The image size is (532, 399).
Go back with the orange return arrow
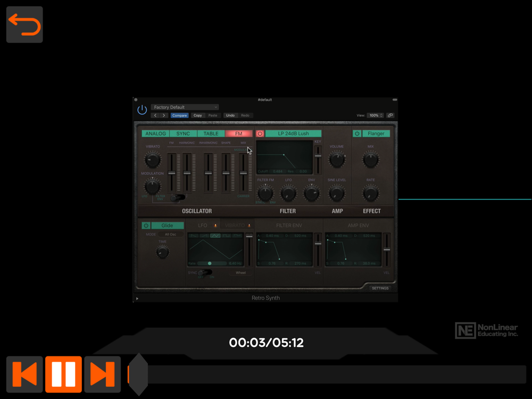(24, 24)
